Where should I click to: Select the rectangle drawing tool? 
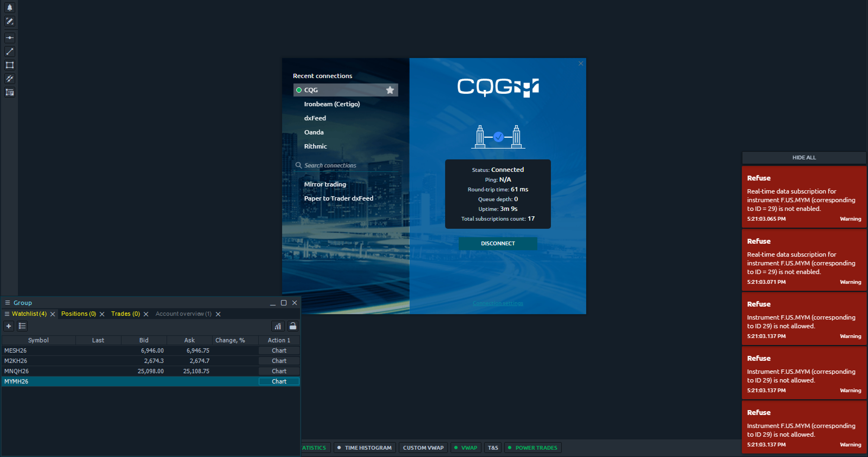9,65
